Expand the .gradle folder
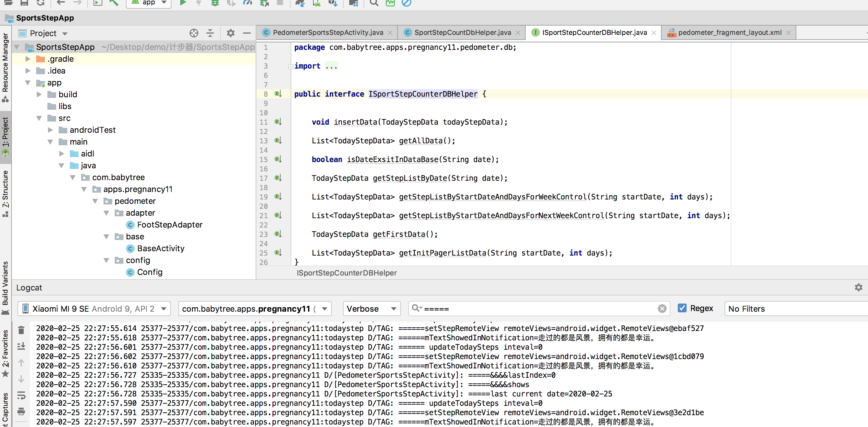This screenshot has width=868, height=427. click(x=28, y=59)
